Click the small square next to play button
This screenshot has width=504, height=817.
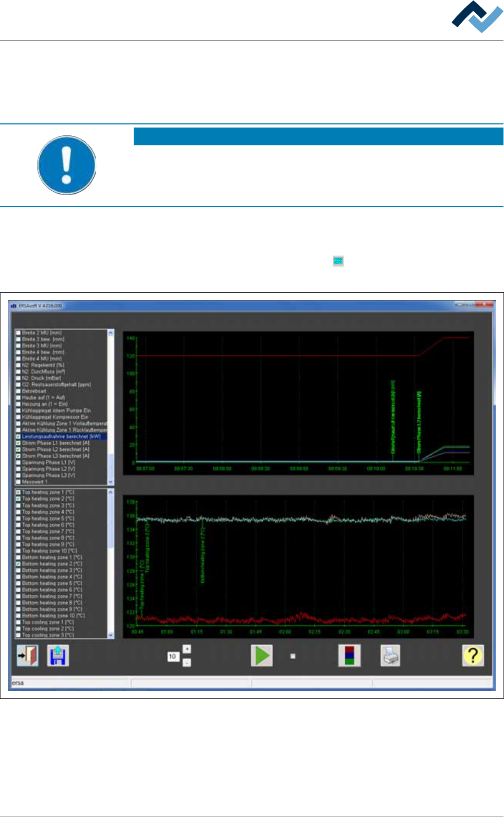click(x=292, y=656)
